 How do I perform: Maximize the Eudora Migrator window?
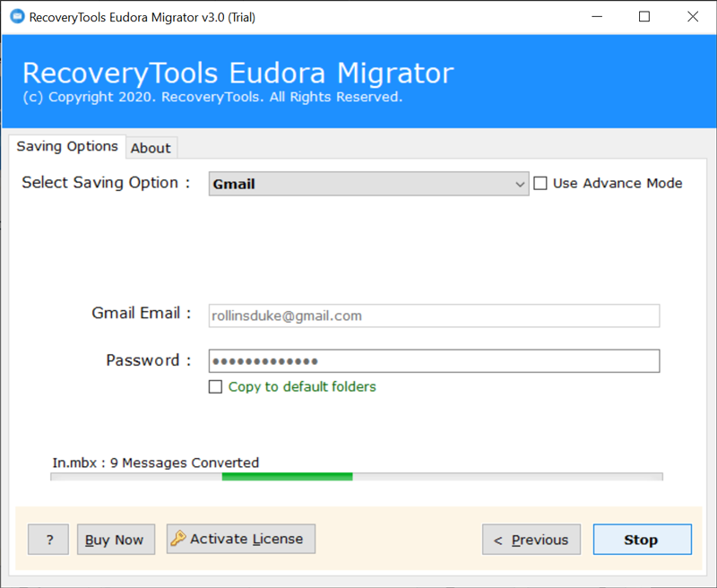pyautogui.click(x=644, y=17)
